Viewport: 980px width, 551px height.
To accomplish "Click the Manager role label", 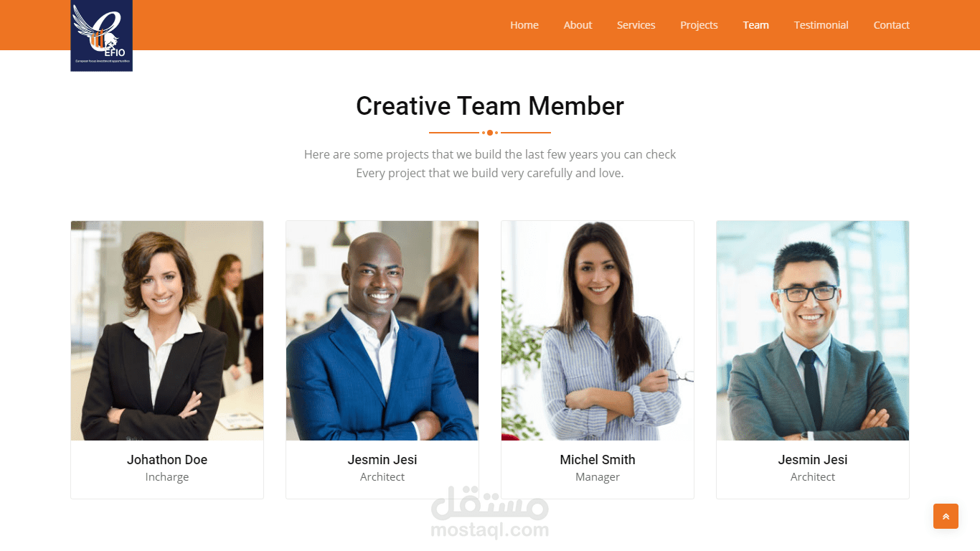I will tap(598, 477).
